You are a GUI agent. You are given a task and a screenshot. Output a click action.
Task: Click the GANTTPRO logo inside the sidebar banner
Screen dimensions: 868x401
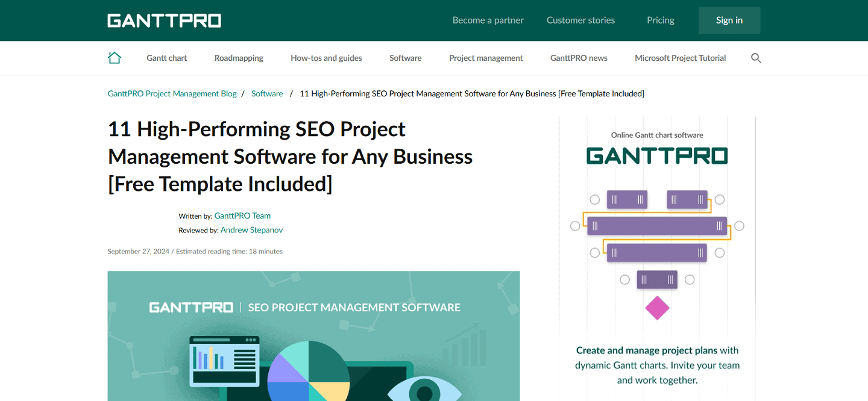click(656, 155)
